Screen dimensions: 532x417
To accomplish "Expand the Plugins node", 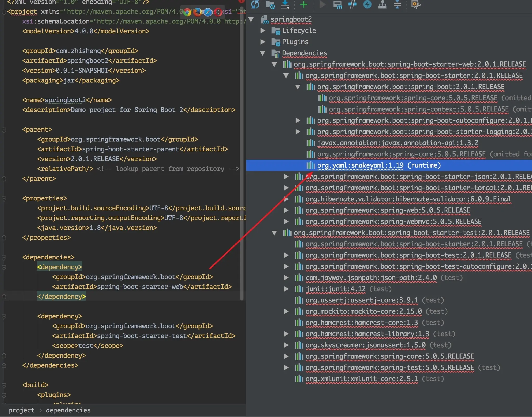I will (263, 42).
